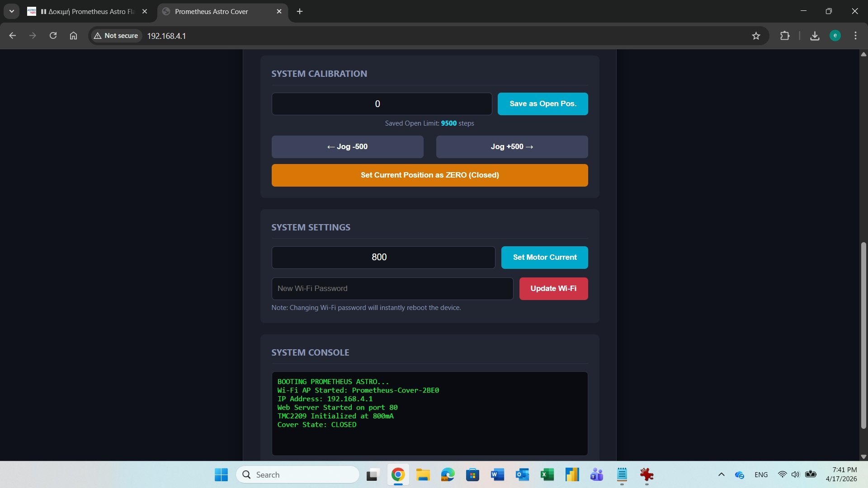This screenshot has width=868, height=488.
Task: Click the Not secure site info chip
Action: 116,36
